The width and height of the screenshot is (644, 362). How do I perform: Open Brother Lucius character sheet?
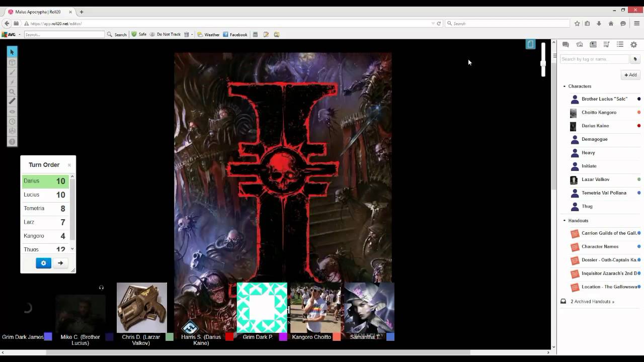604,99
